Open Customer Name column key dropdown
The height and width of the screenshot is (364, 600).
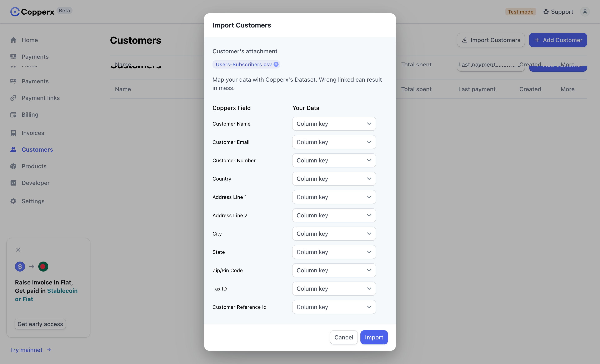(334, 124)
